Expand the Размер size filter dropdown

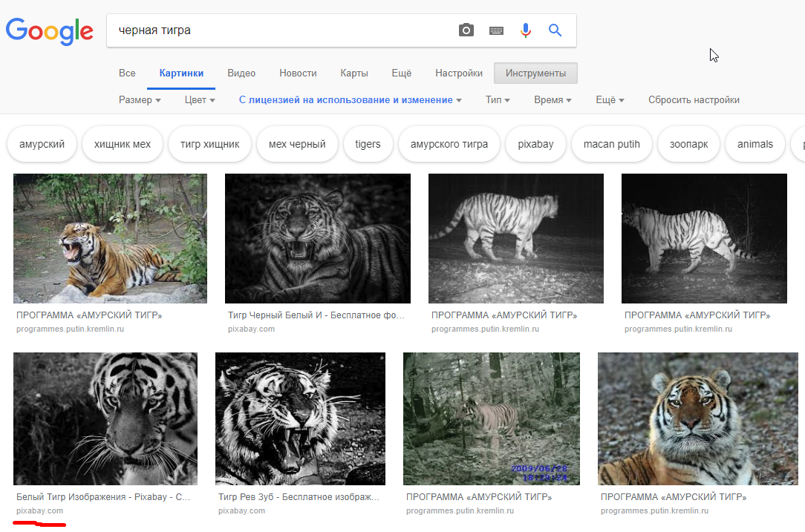pos(140,100)
